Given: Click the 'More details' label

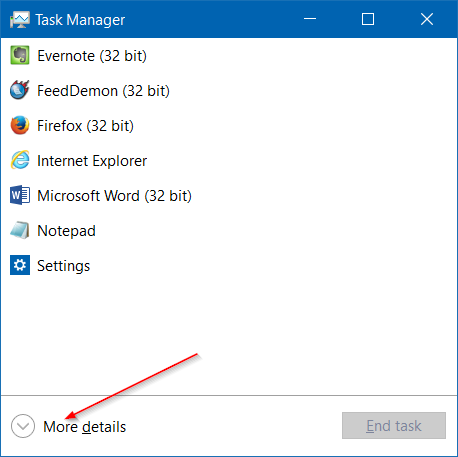Looking at the screenshot, I should coord(85,427).
